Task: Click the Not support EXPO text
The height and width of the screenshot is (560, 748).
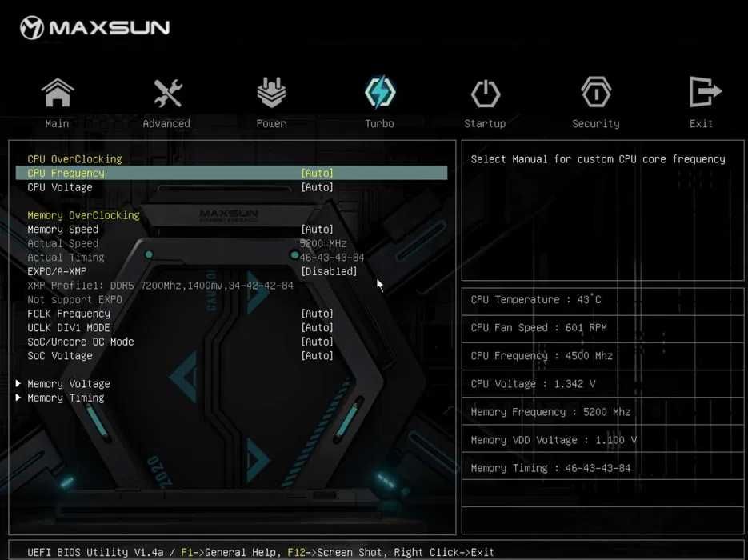Action: pos(74,299)
